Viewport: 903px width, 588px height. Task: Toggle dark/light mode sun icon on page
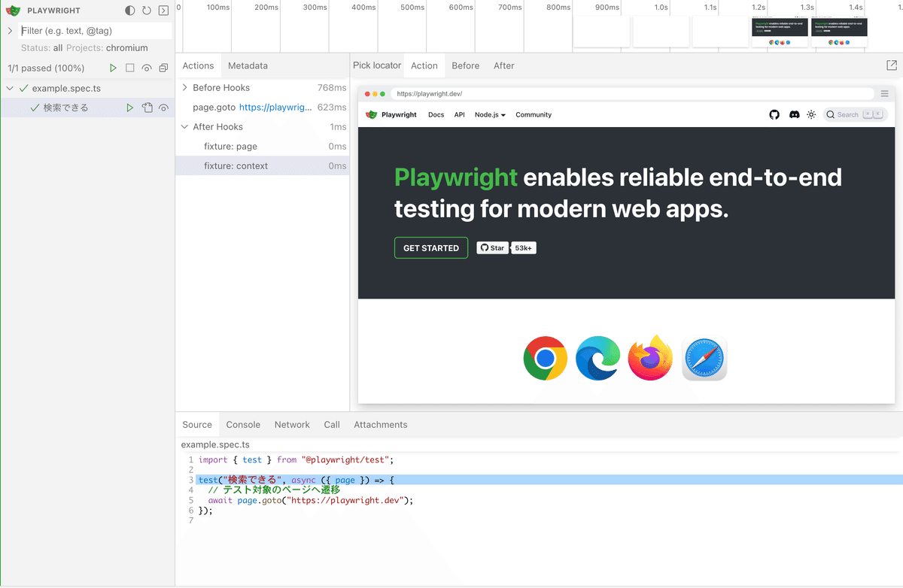tap(811, 115)
